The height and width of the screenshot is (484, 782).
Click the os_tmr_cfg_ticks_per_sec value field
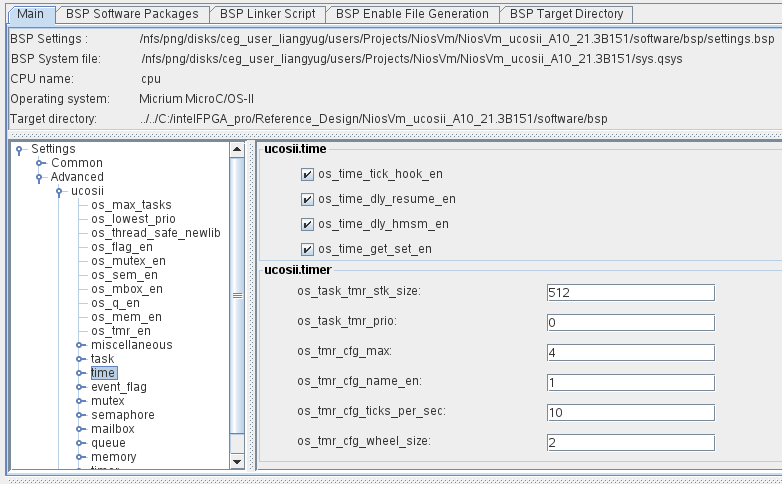(630, 412)
